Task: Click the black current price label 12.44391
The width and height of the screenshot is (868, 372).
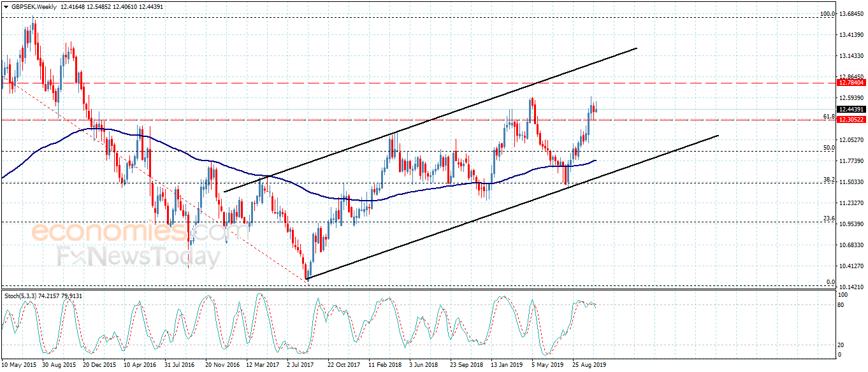Action: pos(851,109)
